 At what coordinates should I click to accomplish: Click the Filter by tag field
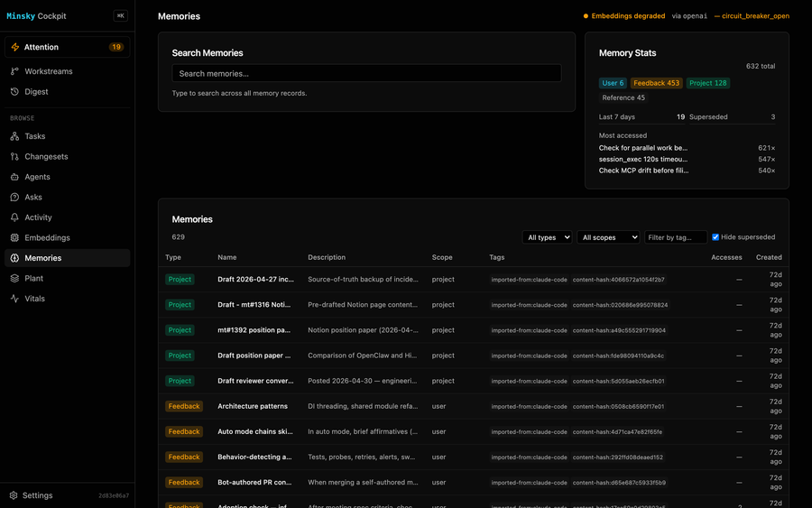coord(675,237)
